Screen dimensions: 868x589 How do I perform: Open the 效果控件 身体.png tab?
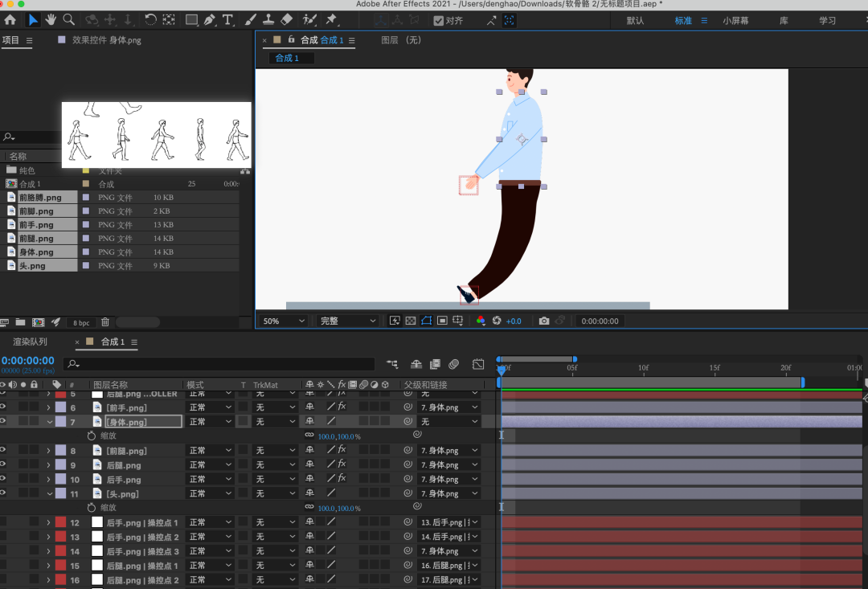coord(106,40)
